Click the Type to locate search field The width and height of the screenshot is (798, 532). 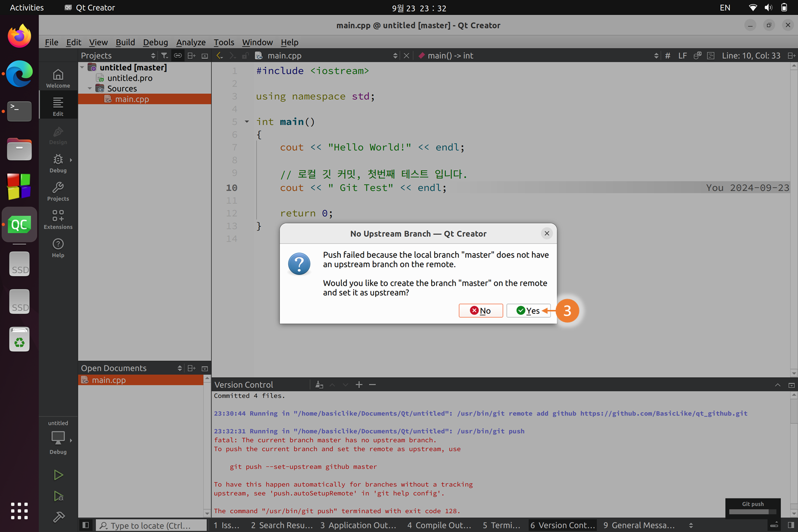click(151, 525)
